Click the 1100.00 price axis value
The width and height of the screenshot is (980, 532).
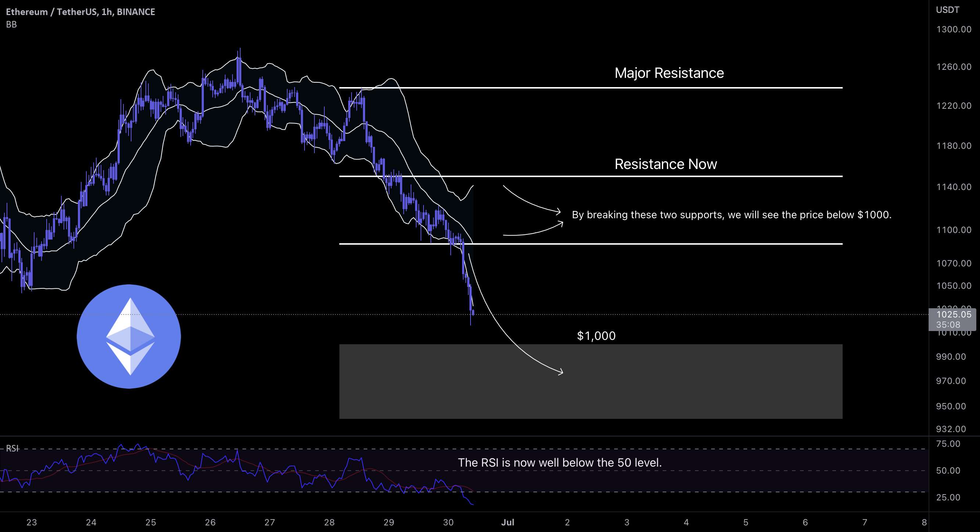(x=954, y=230)
